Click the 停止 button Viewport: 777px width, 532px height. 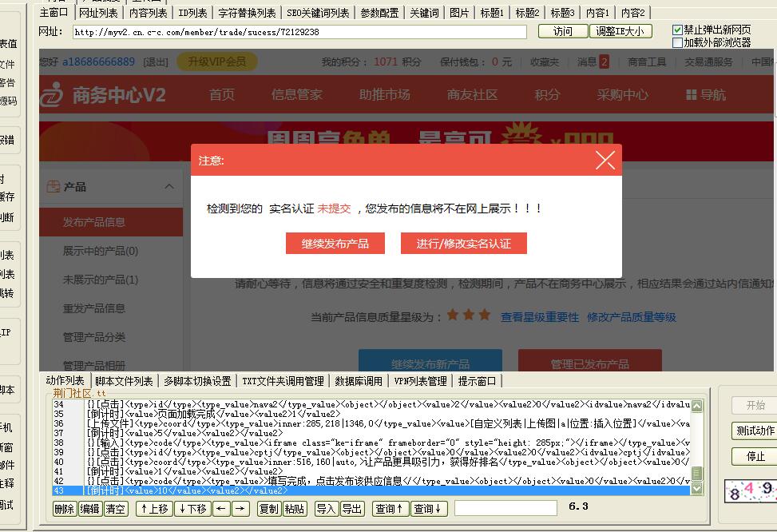(x=755, y=456)
